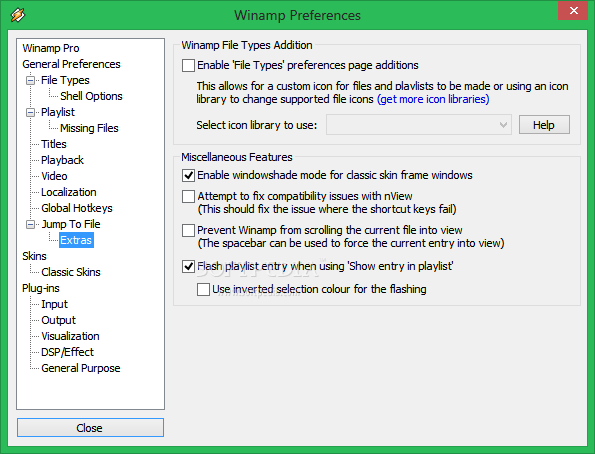The height and width of the screenshot is (454, 595).
Task: Collapse the Jump To File node
Action: pyautogui.click(x=30, y=224)
